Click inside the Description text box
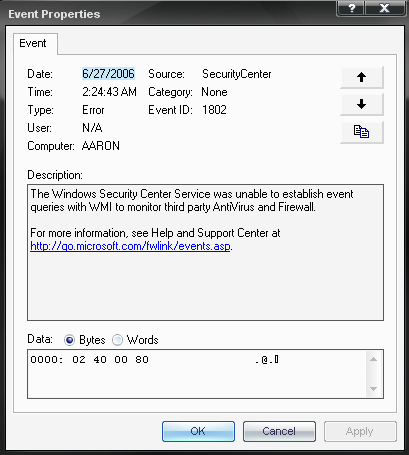409x455 pixels. (x=205, y=252)
